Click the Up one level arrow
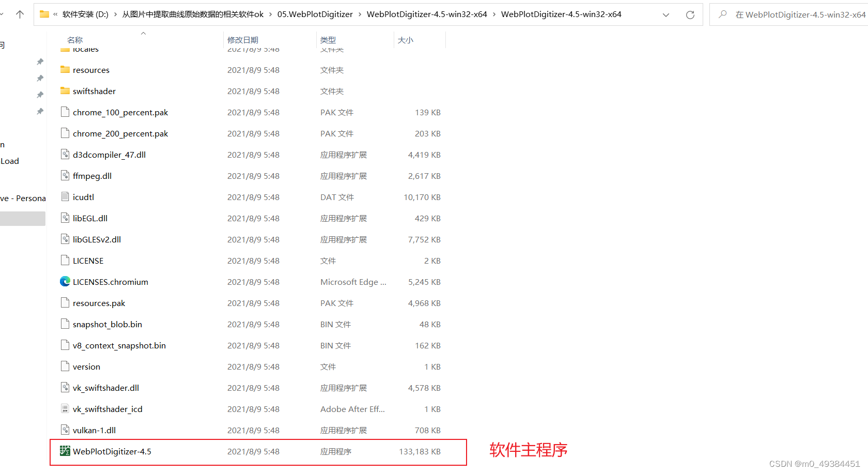The height and width of the screenshot is (473, 868). (20, 14)
